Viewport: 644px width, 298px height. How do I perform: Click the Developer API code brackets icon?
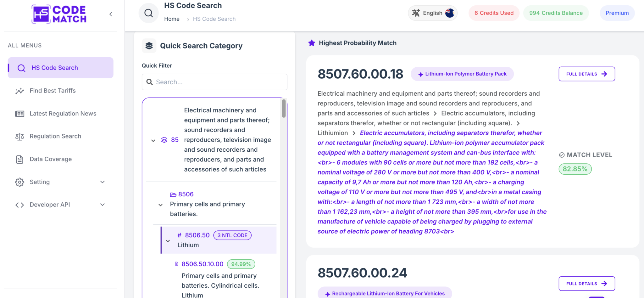tap(19, 205)
